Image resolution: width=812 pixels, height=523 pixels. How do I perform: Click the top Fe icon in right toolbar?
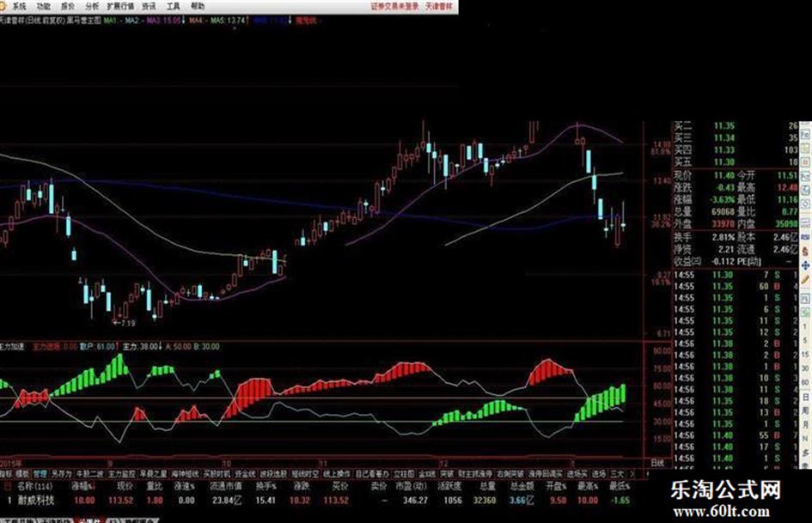[x=806, y=135]
